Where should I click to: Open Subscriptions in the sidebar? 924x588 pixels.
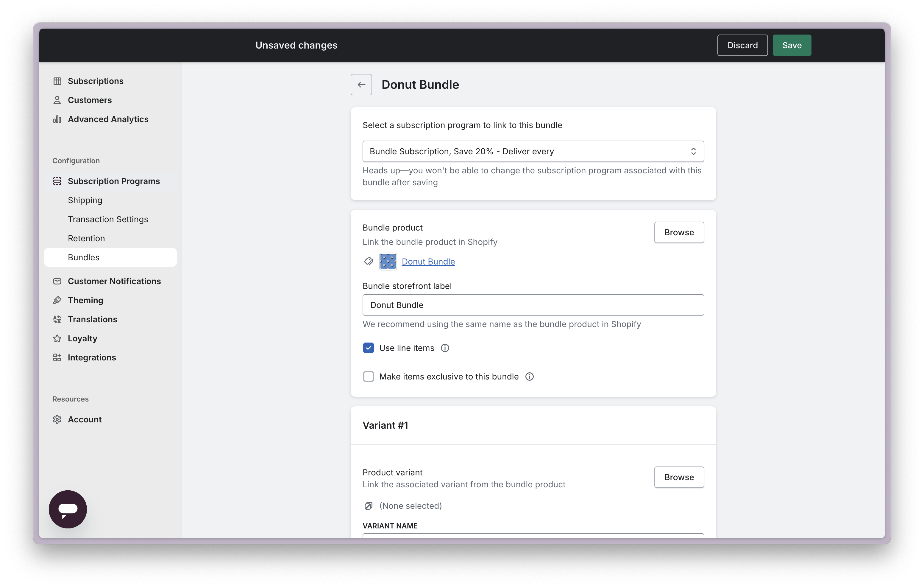pyautogui.click(x=96, y=81)
